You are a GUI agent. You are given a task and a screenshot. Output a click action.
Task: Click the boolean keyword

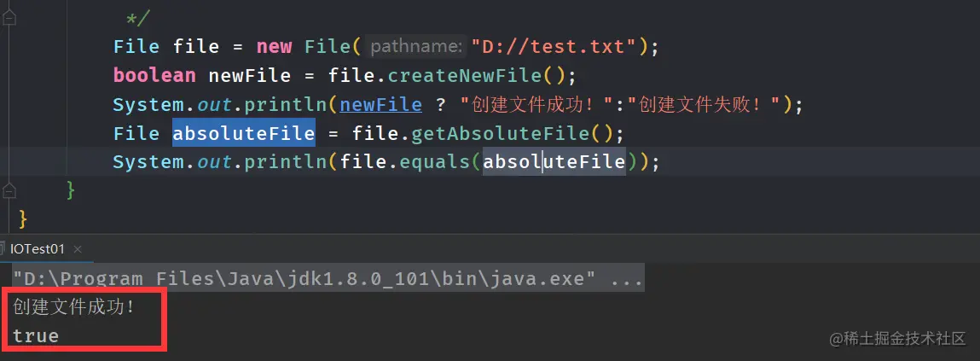154,76
